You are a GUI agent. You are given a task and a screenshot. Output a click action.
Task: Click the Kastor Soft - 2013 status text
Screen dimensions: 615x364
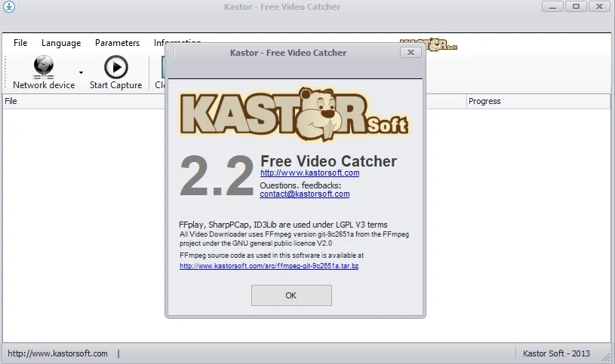[x=556, y=353]
